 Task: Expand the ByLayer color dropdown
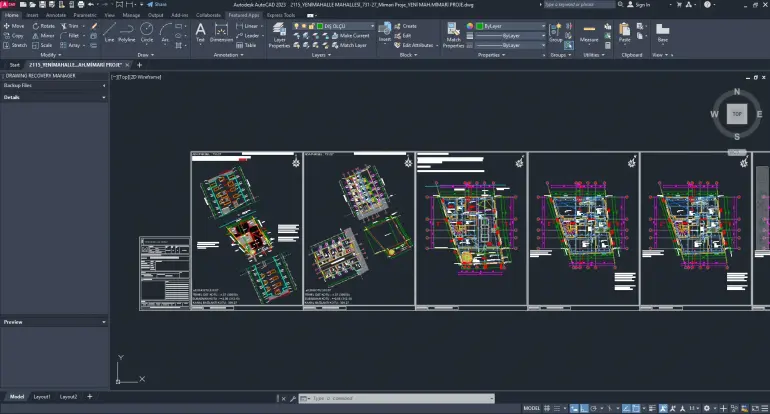pyautogui.click(x=512, y=26)
